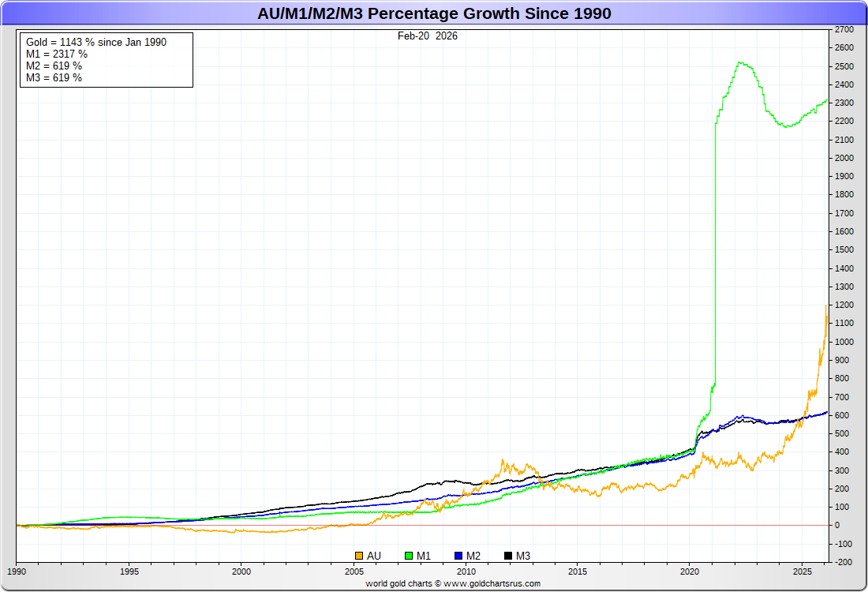The image size is (868, 592).
Task: Click the chart title AU/M1/M2/M3 Percentage Growth
Action: [434, 13]
